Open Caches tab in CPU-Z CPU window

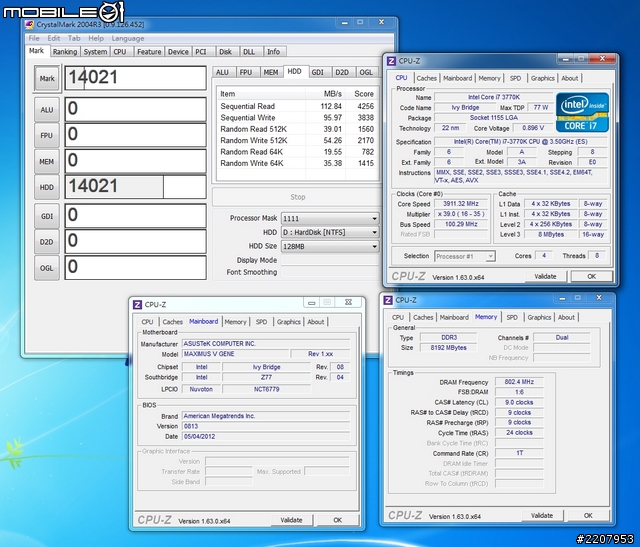pos(427,78)
